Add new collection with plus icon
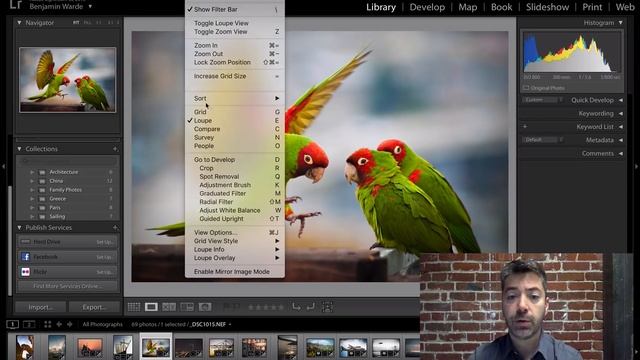640x360 pixels. pyautogui.click(x=115, y=149)
